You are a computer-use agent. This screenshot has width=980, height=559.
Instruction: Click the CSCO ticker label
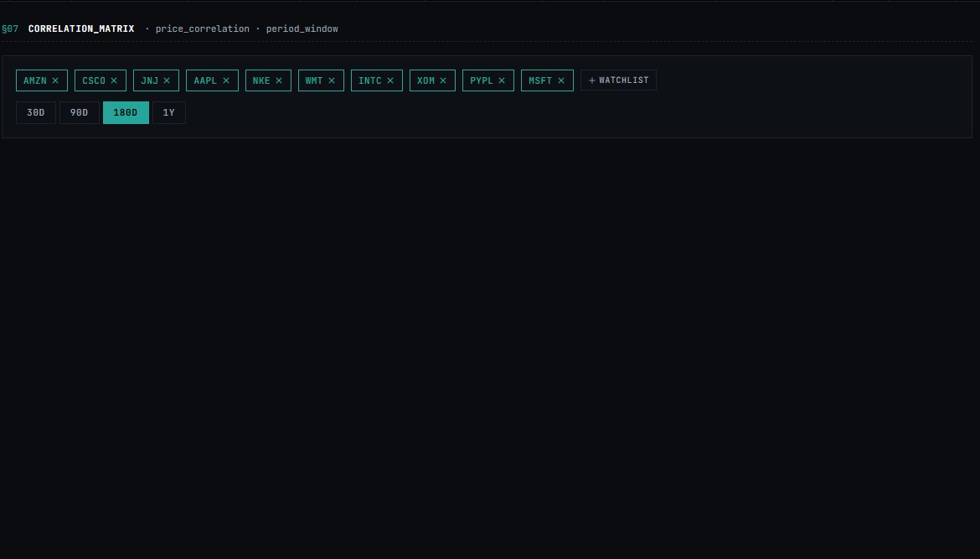coord(94,80)
